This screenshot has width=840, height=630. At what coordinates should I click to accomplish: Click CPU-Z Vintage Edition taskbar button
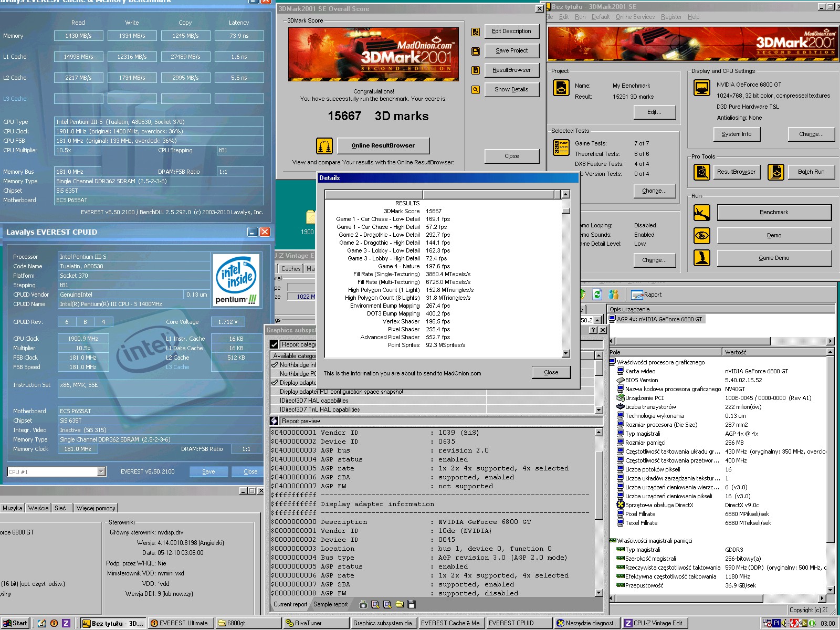[x=655, y=623]
